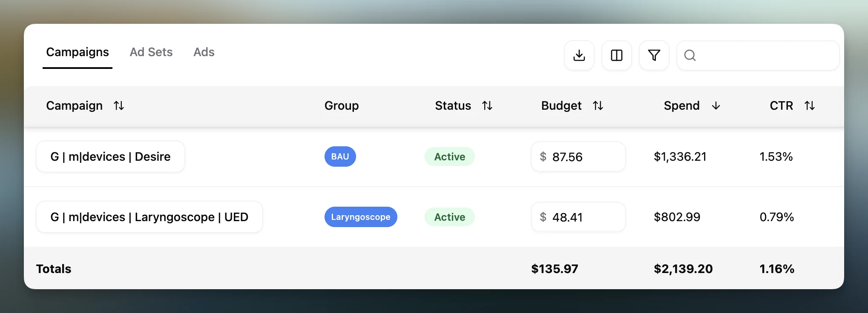Select the $1,336.21 spend value
The image size is (868, 313).
coord(680,156)
